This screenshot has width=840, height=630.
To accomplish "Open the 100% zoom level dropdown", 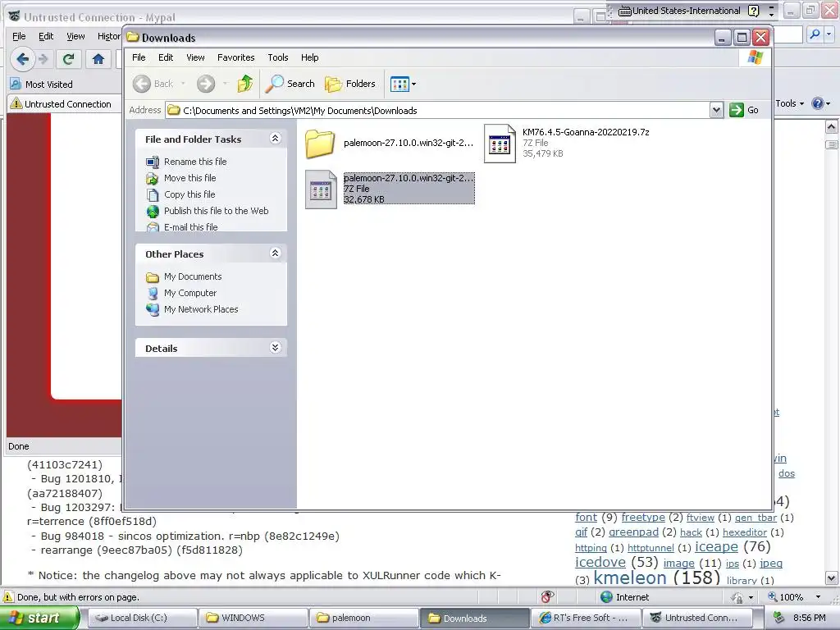I will coord(818,597).
